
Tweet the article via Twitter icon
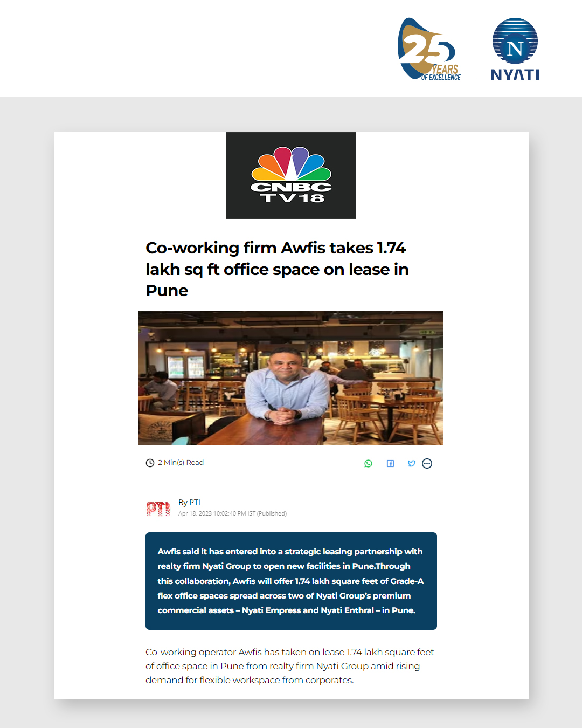click(x=412, y=463)
